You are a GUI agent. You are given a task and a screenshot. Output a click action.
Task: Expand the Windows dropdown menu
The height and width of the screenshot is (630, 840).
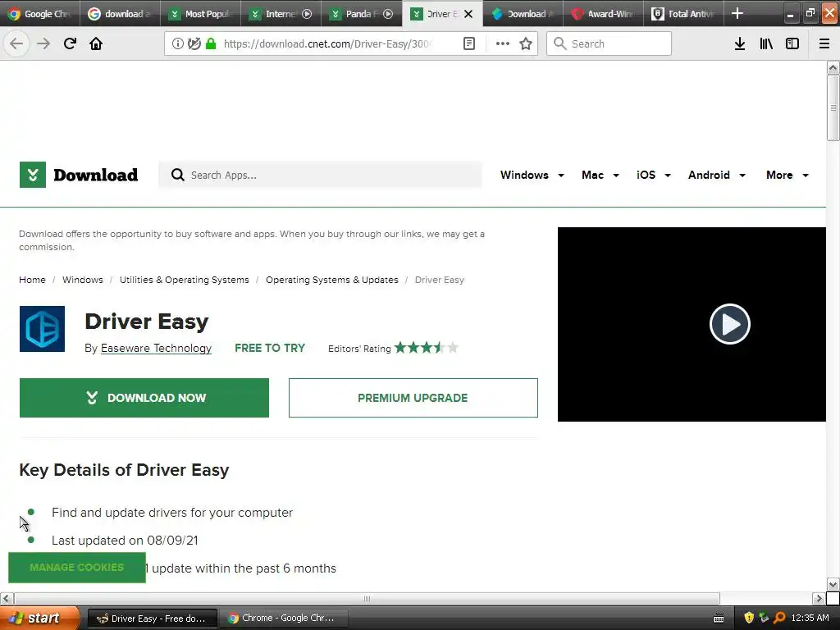coord(532,176)
